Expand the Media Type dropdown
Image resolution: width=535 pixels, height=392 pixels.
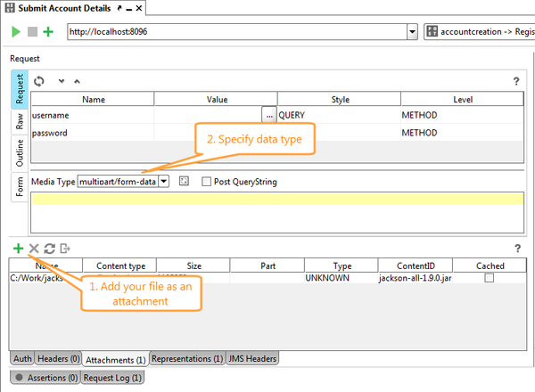[x=164, y=182]
